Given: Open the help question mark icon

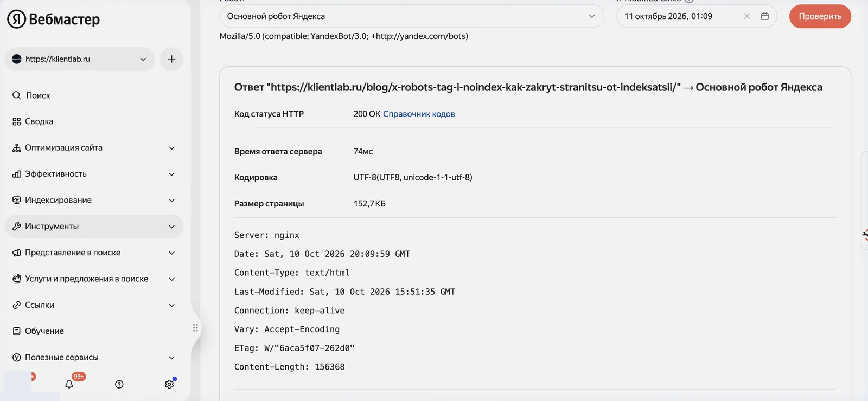Looking at the screenshot, I should pyautogui.click(x=119, y=384).
